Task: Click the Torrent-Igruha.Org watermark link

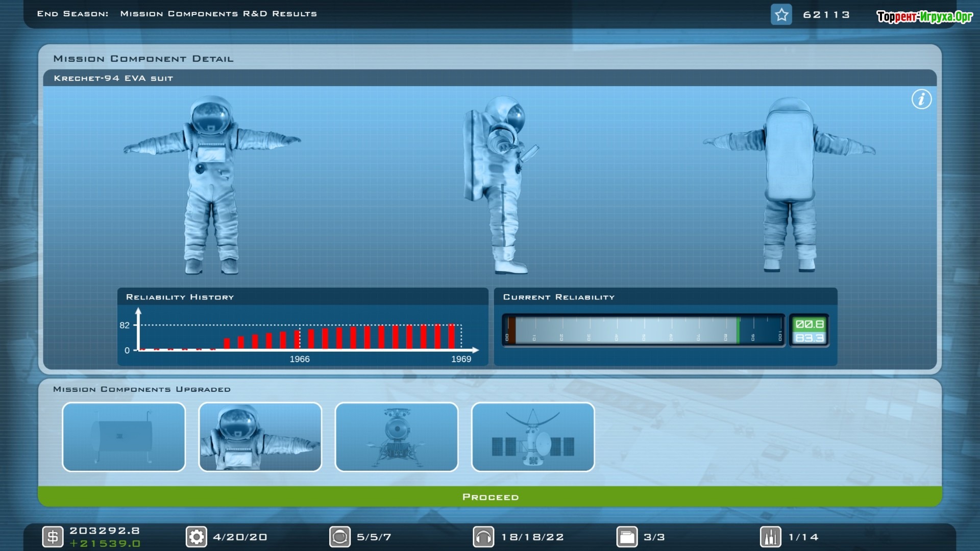Action: pyautogui.click(x=924, y=17)
